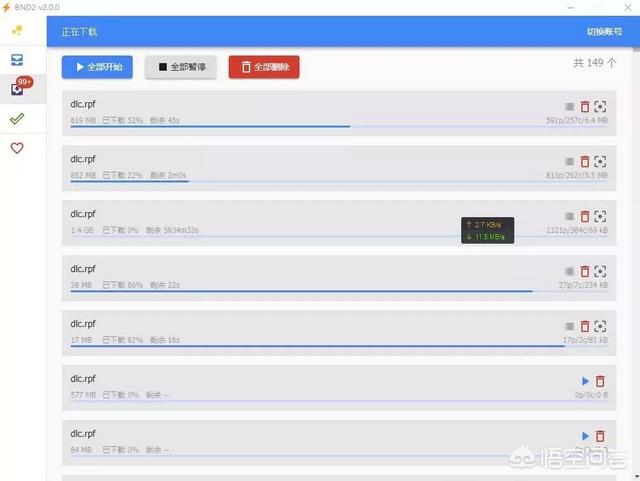Click the 全部开始 start all button

(x=97, y=67)
